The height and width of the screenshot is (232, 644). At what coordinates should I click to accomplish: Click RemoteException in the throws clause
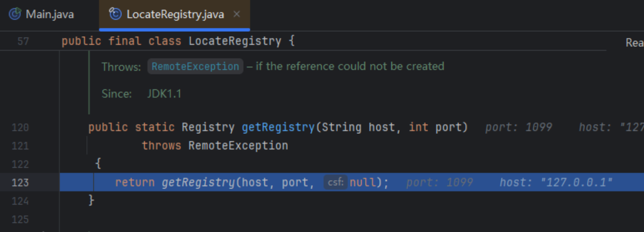pyautogui.click(x=238, y=146)
